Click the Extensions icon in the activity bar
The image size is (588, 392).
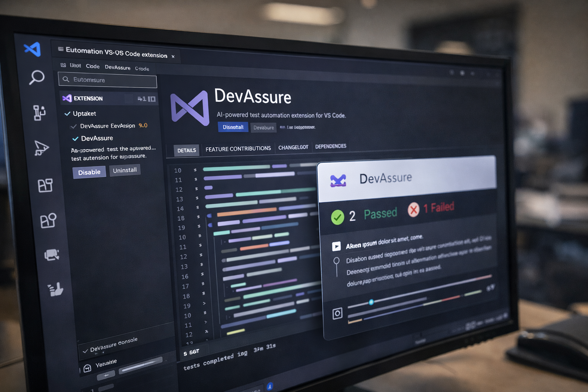(x=46, y=185)
